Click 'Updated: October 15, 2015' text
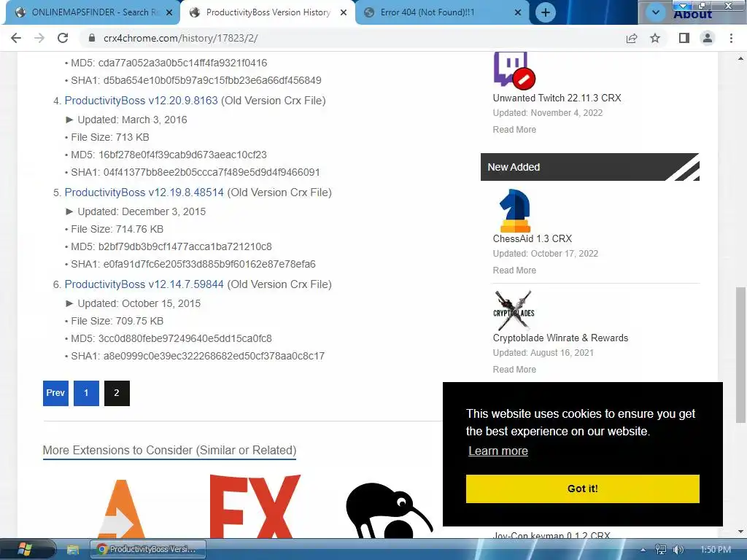 coord(139,303)
